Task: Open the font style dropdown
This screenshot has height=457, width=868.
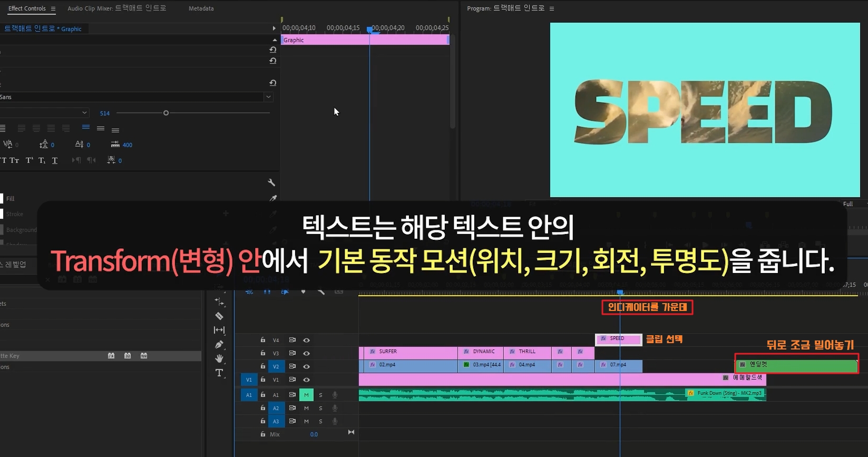Action: click(84, 113)
